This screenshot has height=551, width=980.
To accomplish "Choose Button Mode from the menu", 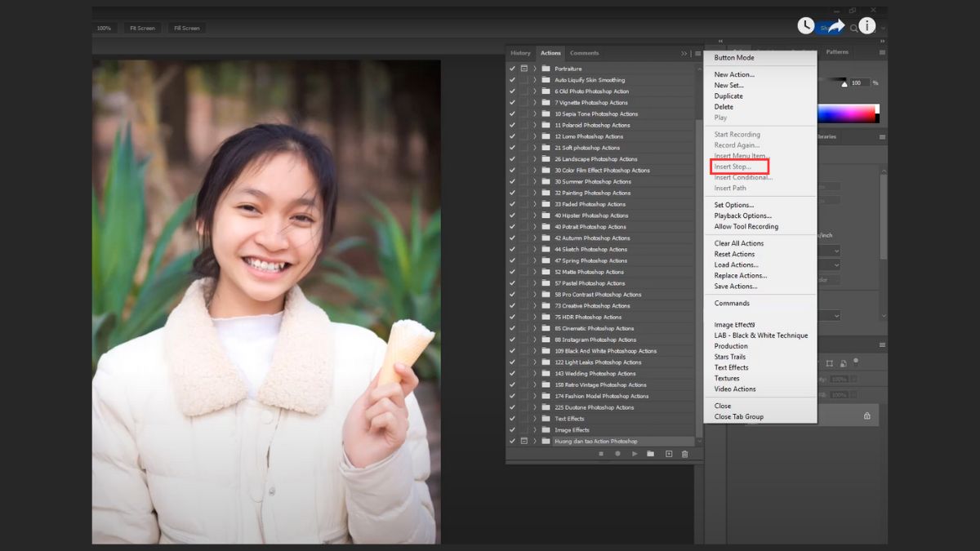I will [734, 58].
